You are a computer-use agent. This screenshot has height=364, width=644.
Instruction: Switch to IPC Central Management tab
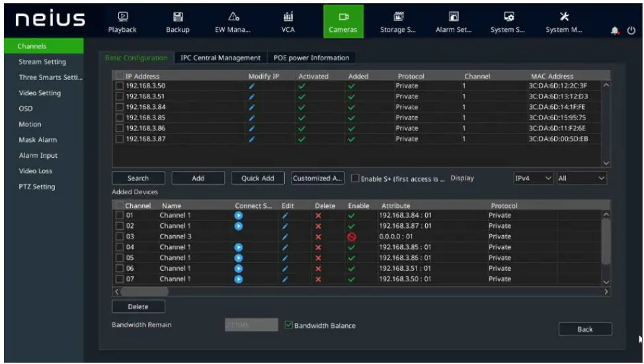[x=220, y=58]
